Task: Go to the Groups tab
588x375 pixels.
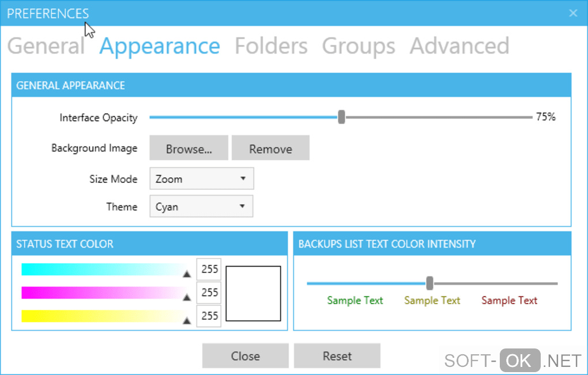Action: (359, 46)
